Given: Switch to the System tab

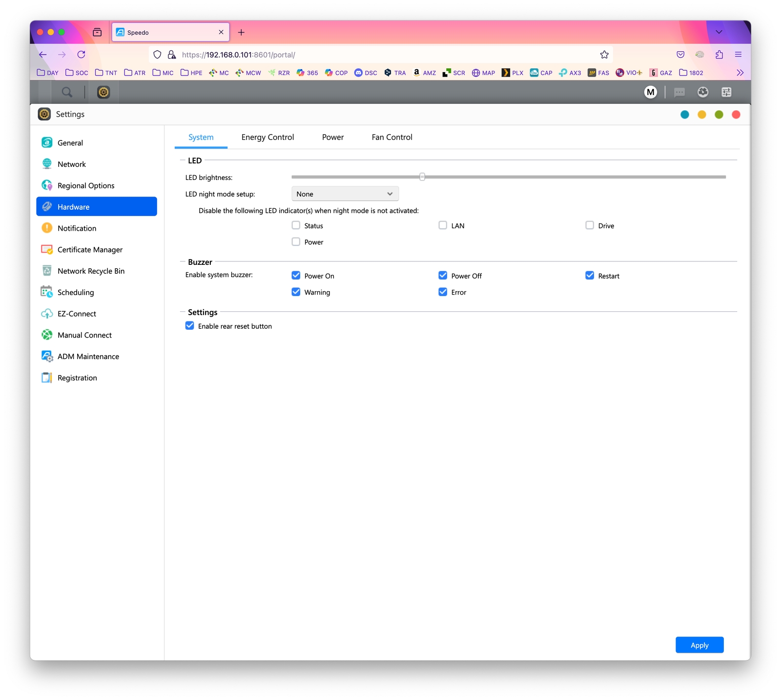Looking at the screenshot, I should pyautogui.click(x=201, y=138).
